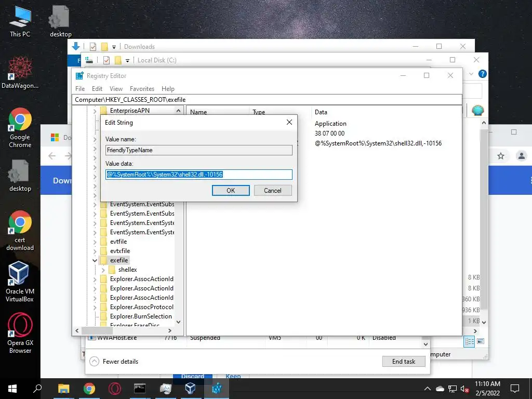This screenshot has height=399, width=532.
Task: Select the shellex key in tree
Action: pos(128,270)
